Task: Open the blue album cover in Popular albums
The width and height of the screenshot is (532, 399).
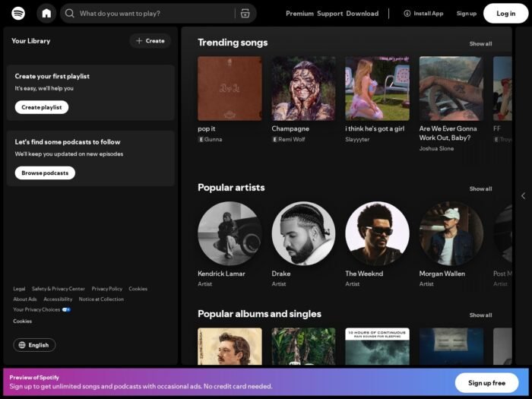Action: coord(451,347)
